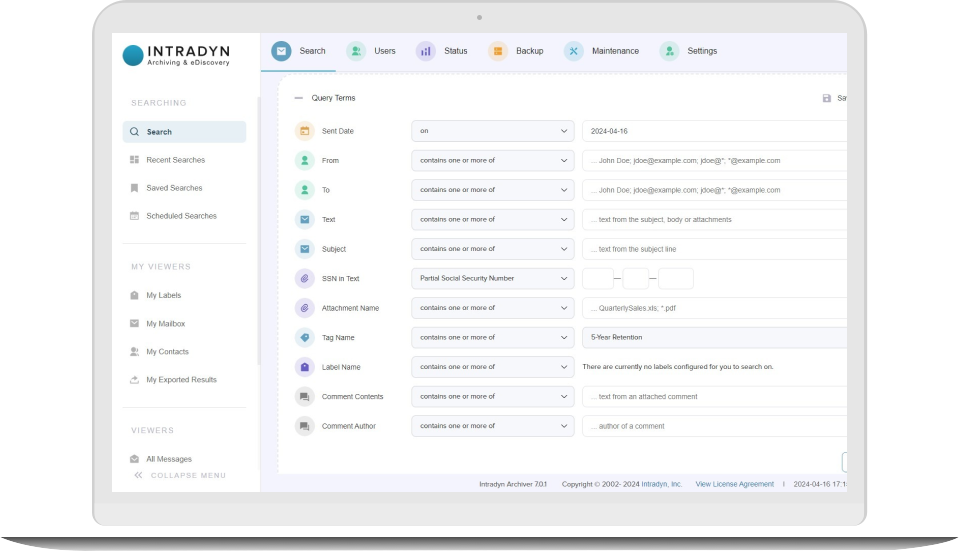Open the Comment Author condition dropdown
Viewport: 959px width, 551px height.
[493, 426]
